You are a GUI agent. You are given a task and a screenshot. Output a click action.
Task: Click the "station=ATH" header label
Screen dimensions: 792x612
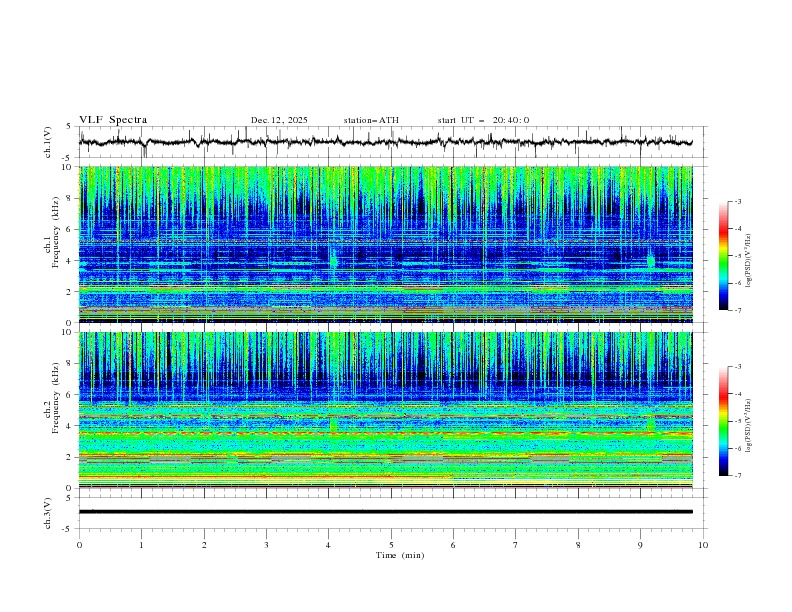pos(371,120)
